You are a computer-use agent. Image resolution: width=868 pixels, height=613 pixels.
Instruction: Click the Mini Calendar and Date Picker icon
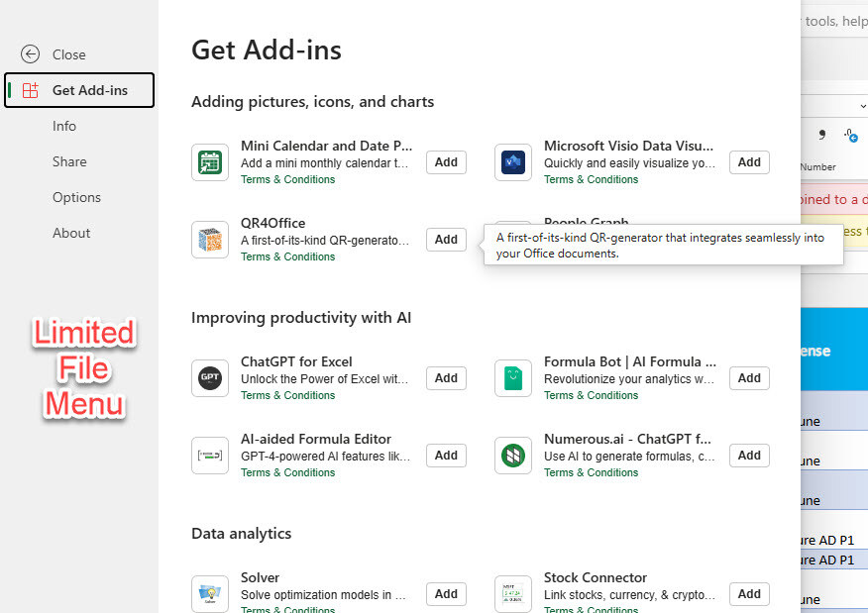point(210,162)
